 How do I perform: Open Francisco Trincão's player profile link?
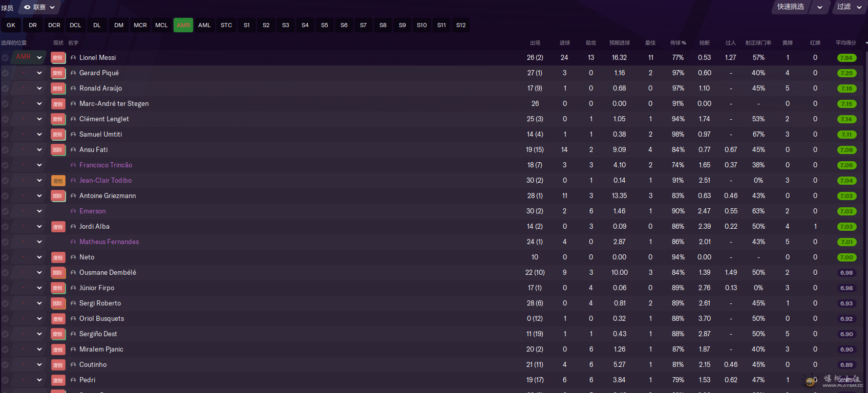(x=105, y=165)
